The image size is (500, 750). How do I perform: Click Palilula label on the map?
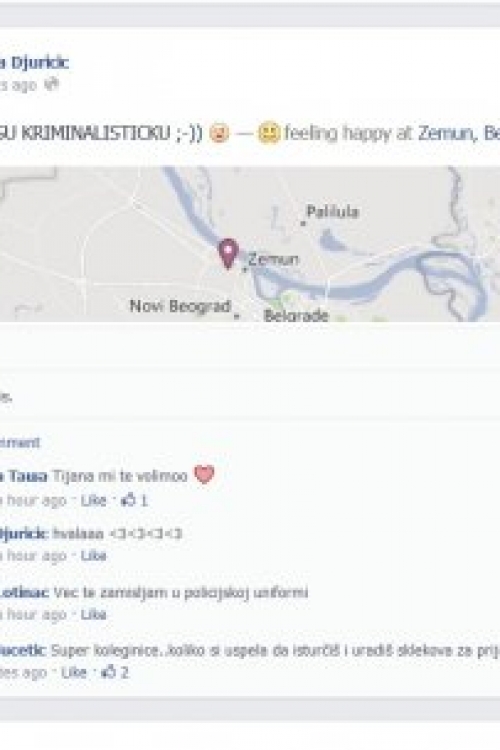coord(333,211)
